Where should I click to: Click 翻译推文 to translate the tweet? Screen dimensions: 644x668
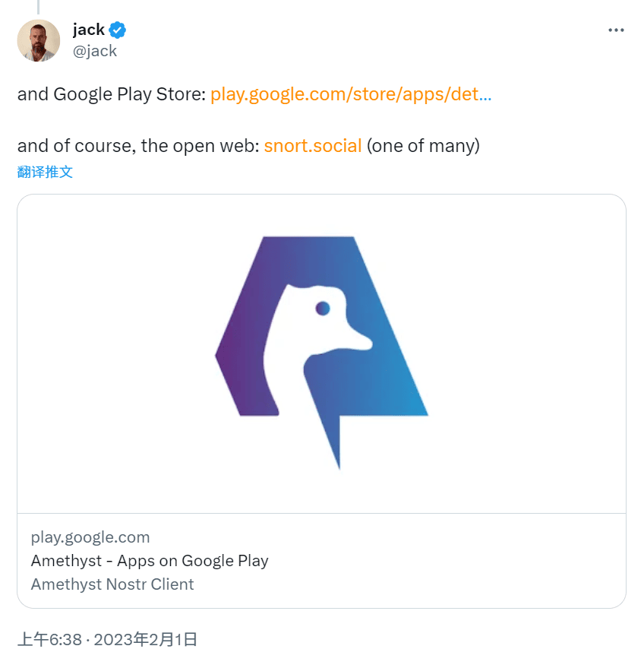(x=45, y=172)
